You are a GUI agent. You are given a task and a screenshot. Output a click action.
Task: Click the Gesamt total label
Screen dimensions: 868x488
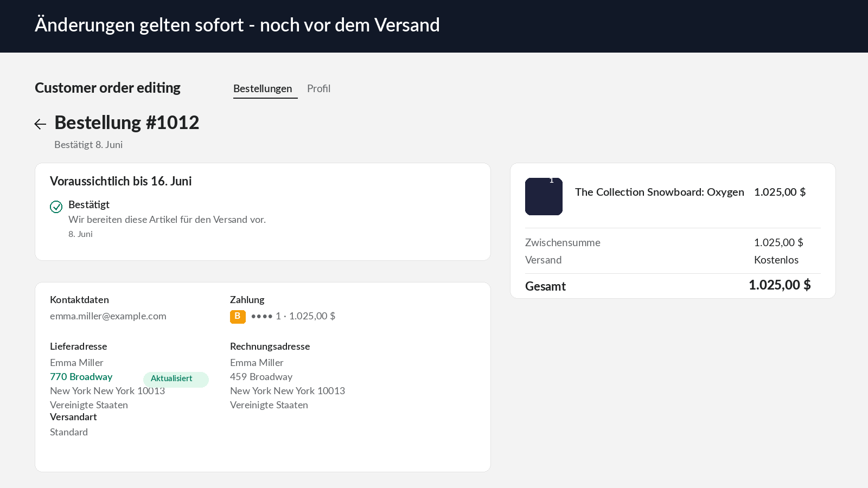click(545, 286)
